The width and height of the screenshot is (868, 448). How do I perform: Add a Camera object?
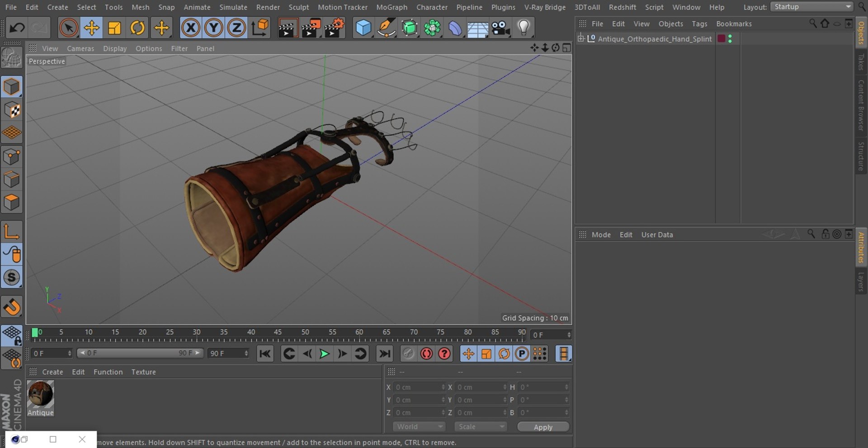(501, 28)
